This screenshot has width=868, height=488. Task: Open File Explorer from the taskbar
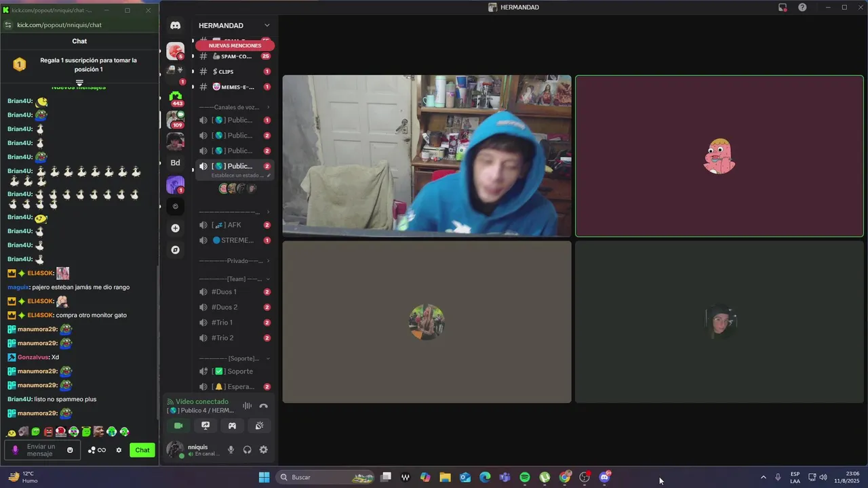(x=445, y=477)
